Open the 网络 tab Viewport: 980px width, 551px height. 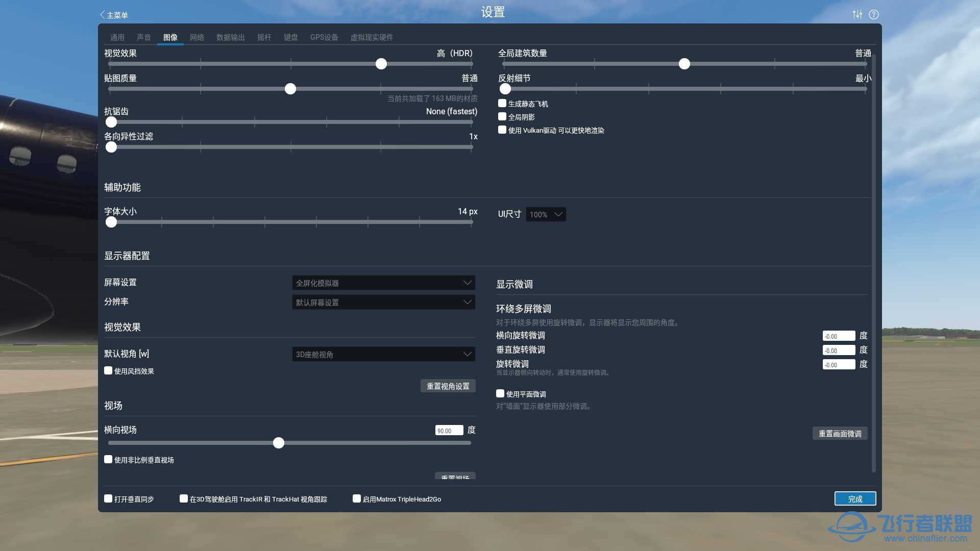click(197, 37)
